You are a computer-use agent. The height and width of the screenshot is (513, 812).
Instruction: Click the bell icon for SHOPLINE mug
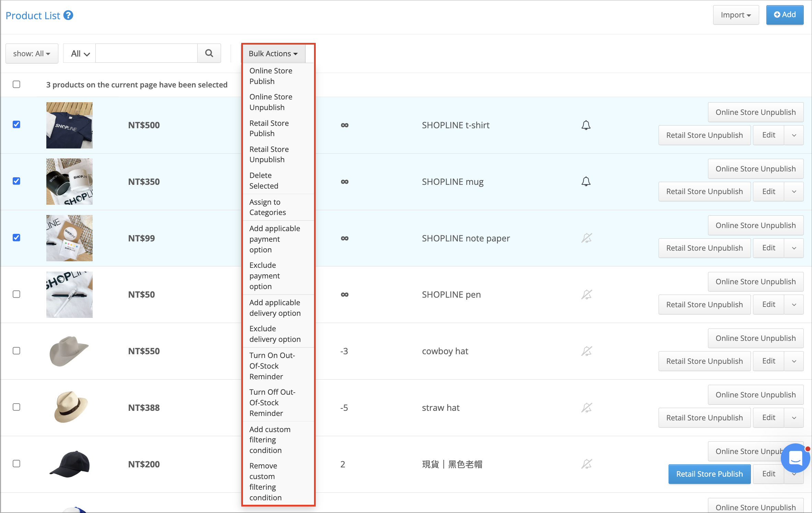pos(586,181)
